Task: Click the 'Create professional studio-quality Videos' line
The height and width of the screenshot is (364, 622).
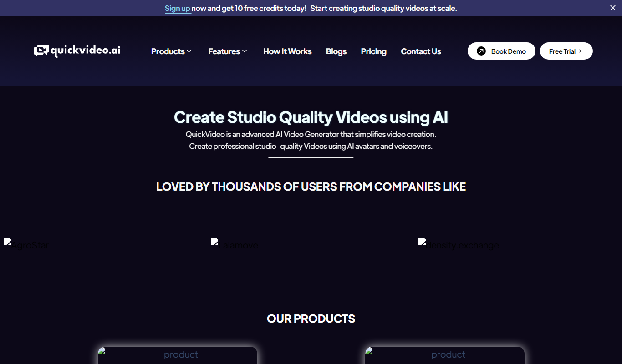Action: point(311,146)
